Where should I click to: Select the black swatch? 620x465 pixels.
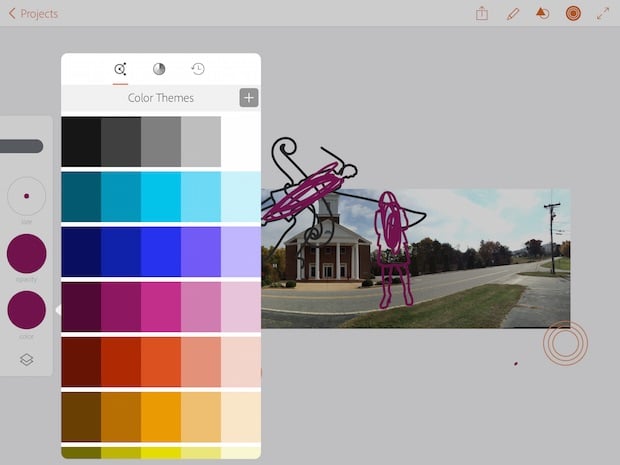click(x=81, y=142)
